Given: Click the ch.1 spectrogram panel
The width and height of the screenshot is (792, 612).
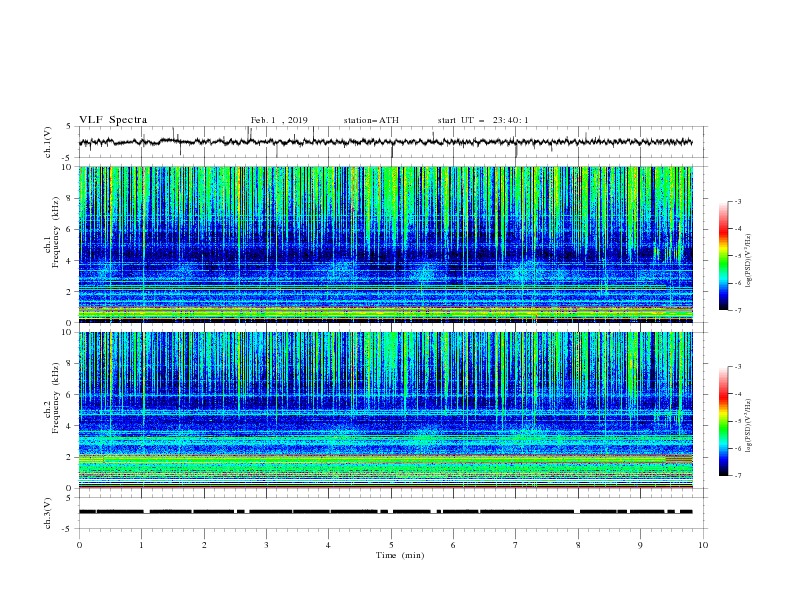Looking at the screenshot, I should pyautogui.click(x=385, y=244).
